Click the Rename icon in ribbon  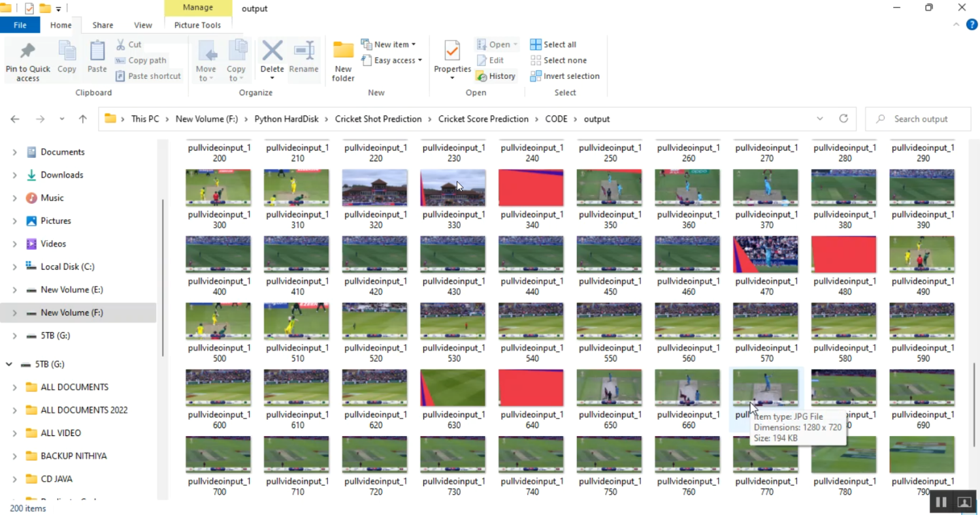click(x=304, y=52)
